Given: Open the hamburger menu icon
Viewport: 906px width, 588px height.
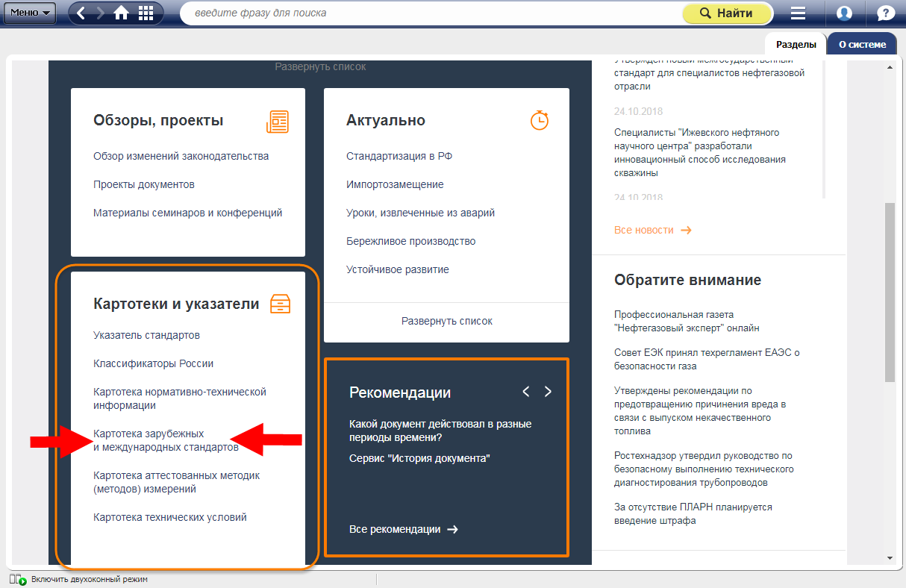Looking at the screenshot, I should coord(799,13).
